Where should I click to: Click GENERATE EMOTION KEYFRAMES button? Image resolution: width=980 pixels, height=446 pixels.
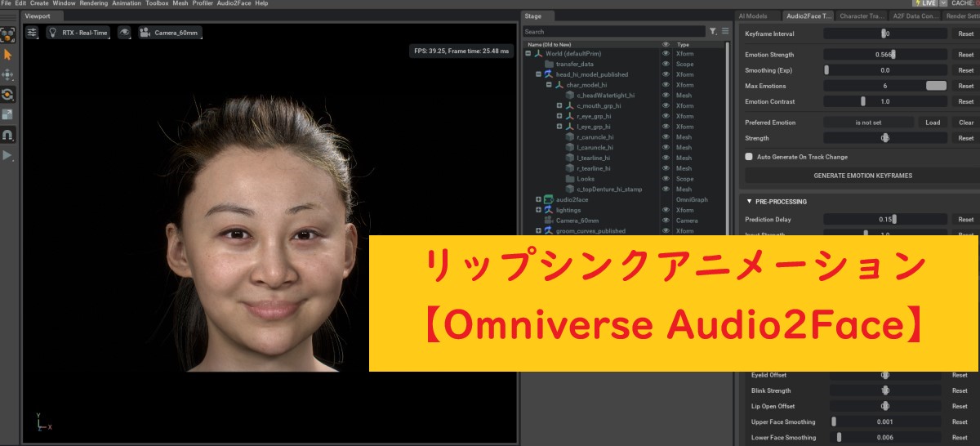tap(862, 176)
